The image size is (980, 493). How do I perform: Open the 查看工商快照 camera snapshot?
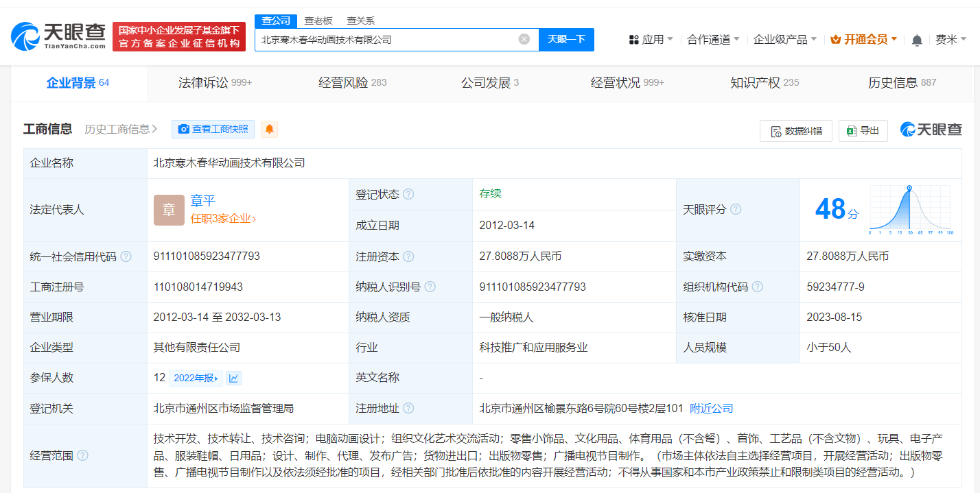[213, 129]
